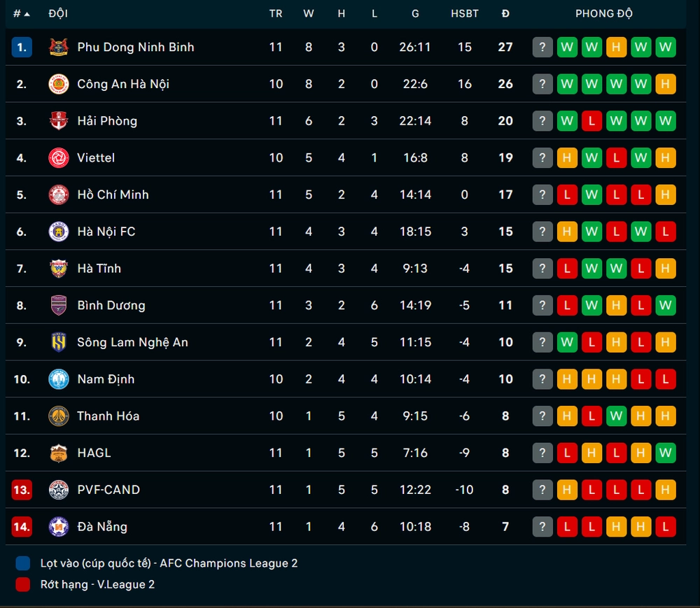Screen dimensions: 700x608
Task: Click the upcoming match ? badge for Viettel
Action: (542, 158)
